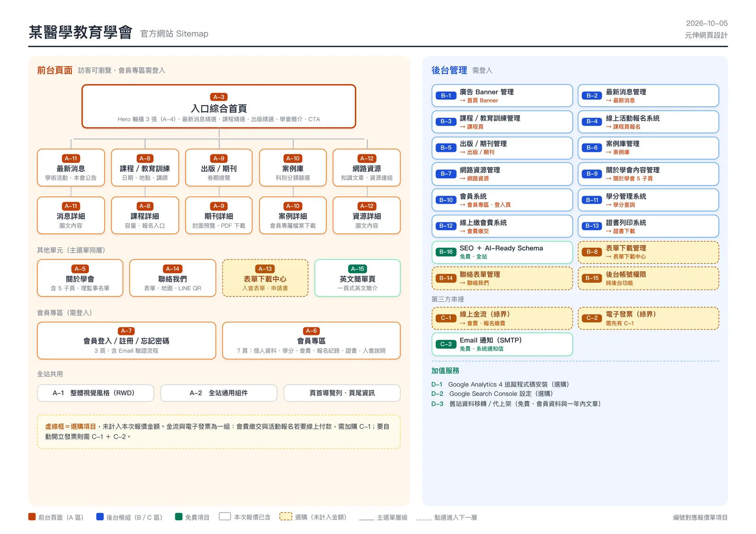This screenshot has height=534, width=756.
Task: Click the B-5 badge beside 出版 / 期刊管理
Action: point(446,148)
